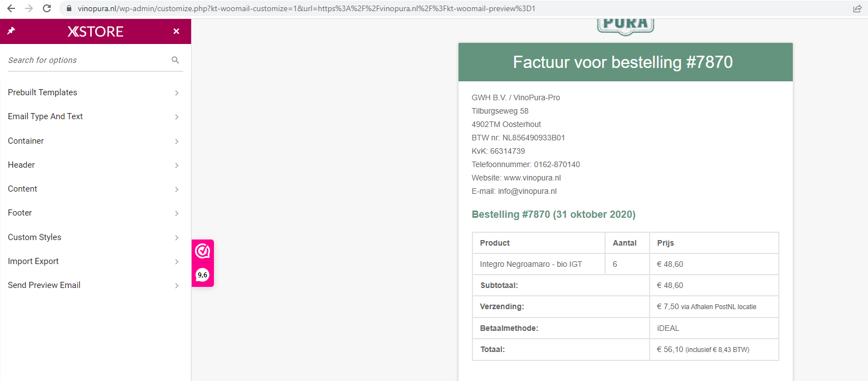Click the Telefoonnummer: 0162-870140 line
The height and width of the screenshot is (381, 868).
pyautogui.click(x=526, y=164)
